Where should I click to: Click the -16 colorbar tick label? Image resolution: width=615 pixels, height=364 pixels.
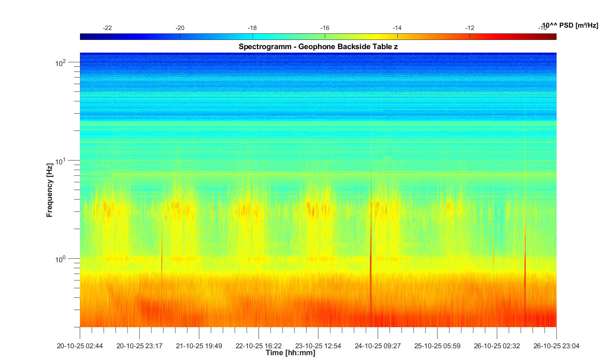(x=325, y=28)
